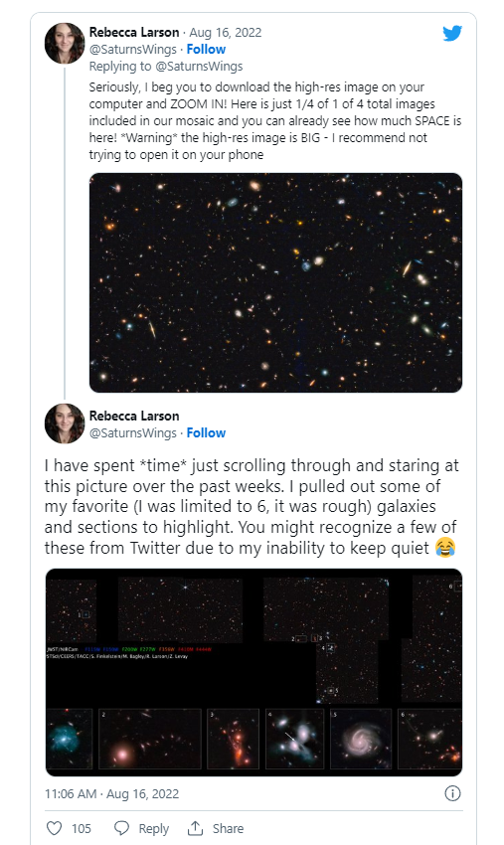Viewport: 504px width, 845px height.
Task: Open the @SaturnsWings handle in top tweet
Action: coord(132,49)
